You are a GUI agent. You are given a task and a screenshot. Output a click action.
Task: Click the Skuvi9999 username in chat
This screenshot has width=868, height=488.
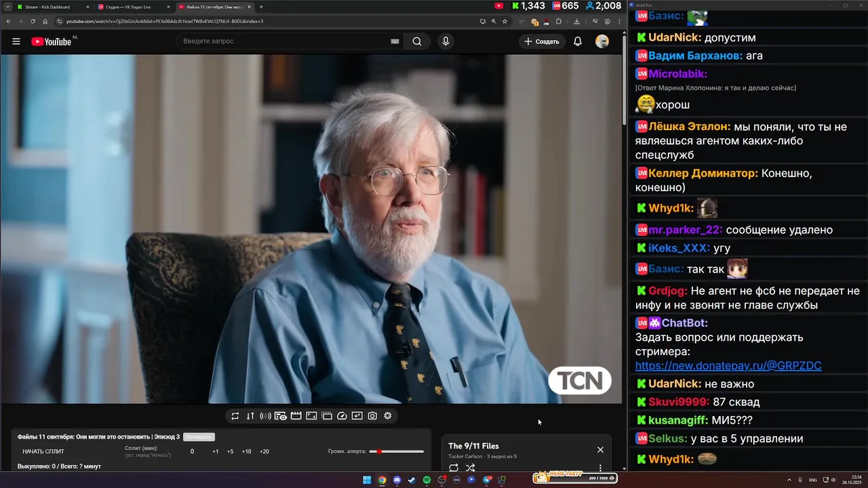tap(679, 402)
